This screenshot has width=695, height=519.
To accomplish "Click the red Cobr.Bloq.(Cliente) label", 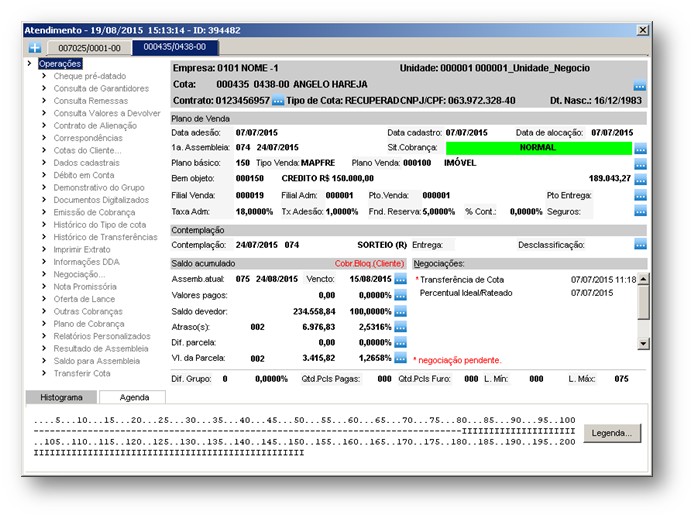I will point(369,264).
